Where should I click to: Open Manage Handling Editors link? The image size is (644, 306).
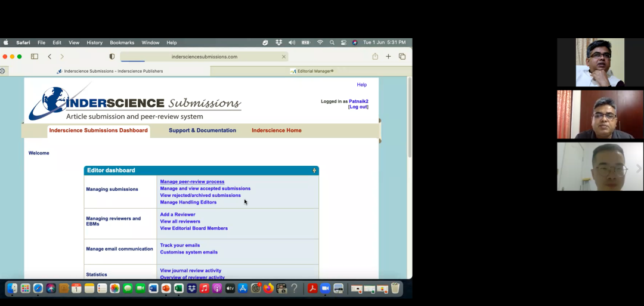(x=188, y=202)
